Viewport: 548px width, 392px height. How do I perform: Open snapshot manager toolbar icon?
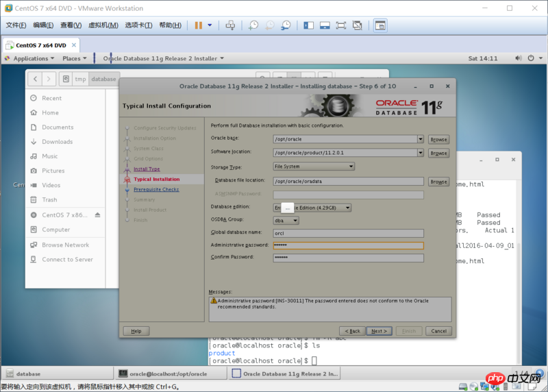tap(286, 25)
